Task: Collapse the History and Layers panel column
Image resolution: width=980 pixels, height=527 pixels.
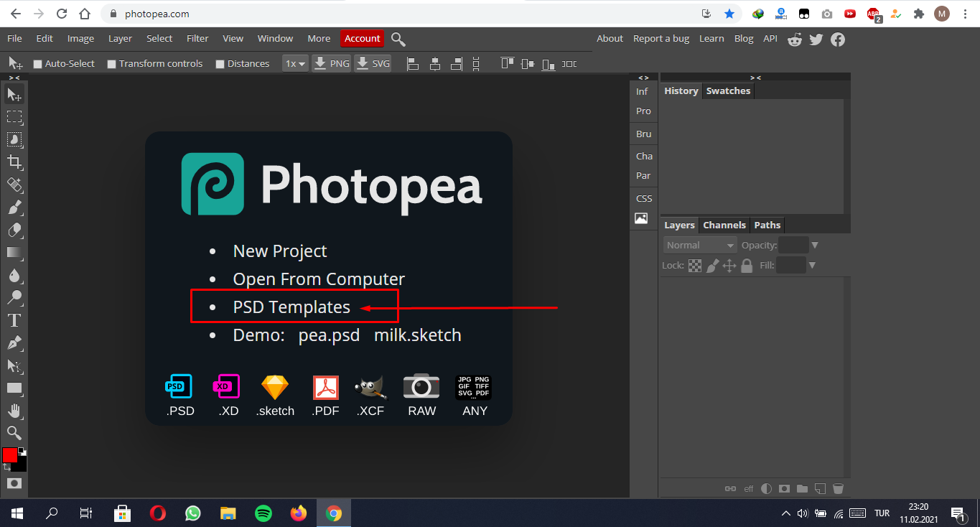Action: click(755, 78)
